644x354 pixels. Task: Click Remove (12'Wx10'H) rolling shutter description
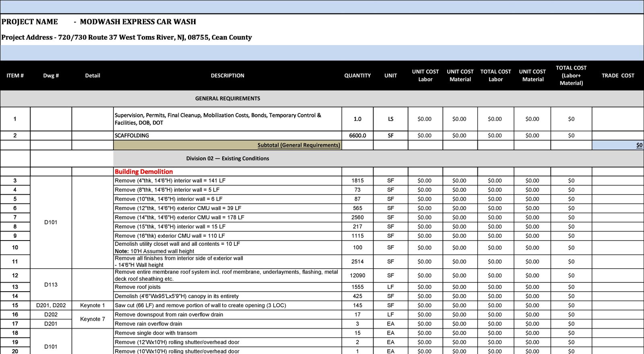click(227, 343)
